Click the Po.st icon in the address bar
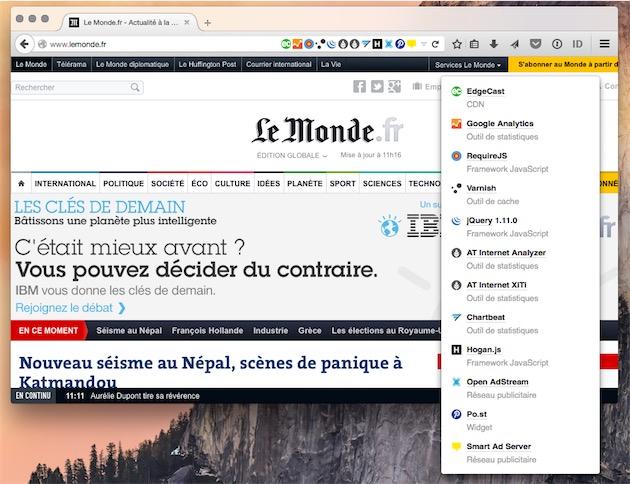 (x=400, y=44)
